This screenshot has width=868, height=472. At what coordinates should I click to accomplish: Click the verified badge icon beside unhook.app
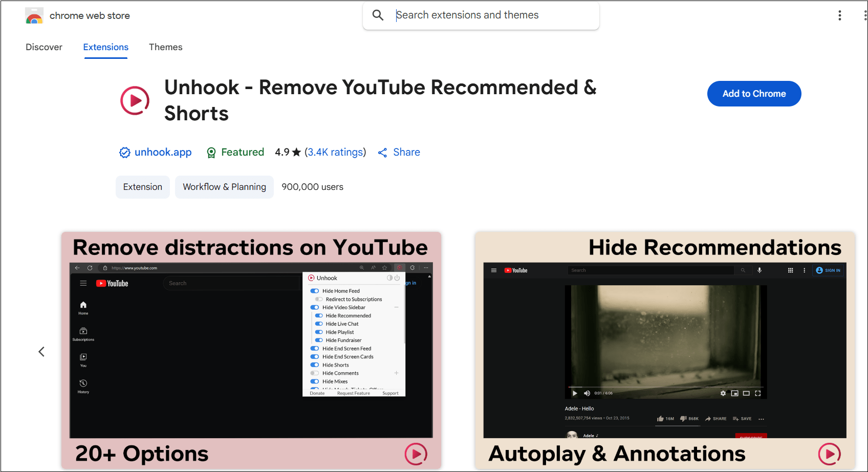(125, 153)
